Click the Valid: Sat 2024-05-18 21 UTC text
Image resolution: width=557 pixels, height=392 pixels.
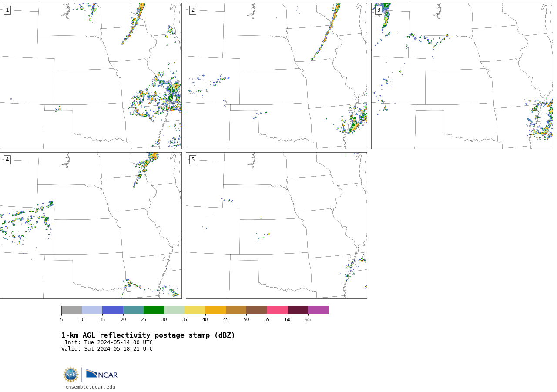(x=107, y=349)
